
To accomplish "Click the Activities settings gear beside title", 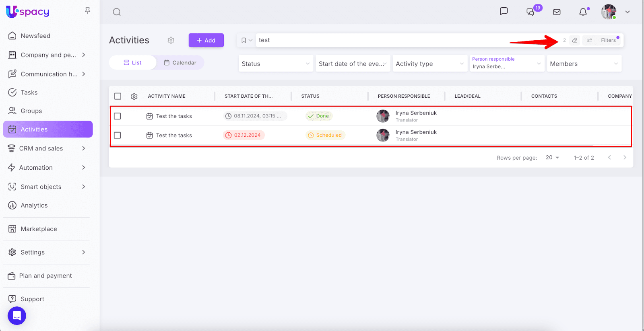I will pos(171,40).
